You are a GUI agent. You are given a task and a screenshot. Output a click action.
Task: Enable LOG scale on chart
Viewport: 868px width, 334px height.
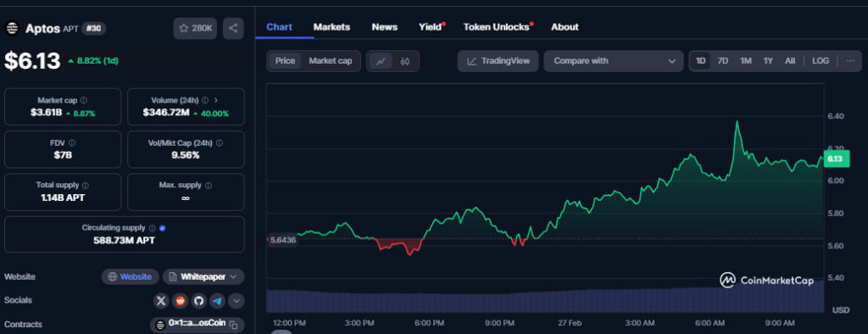(x=821, y=61)
